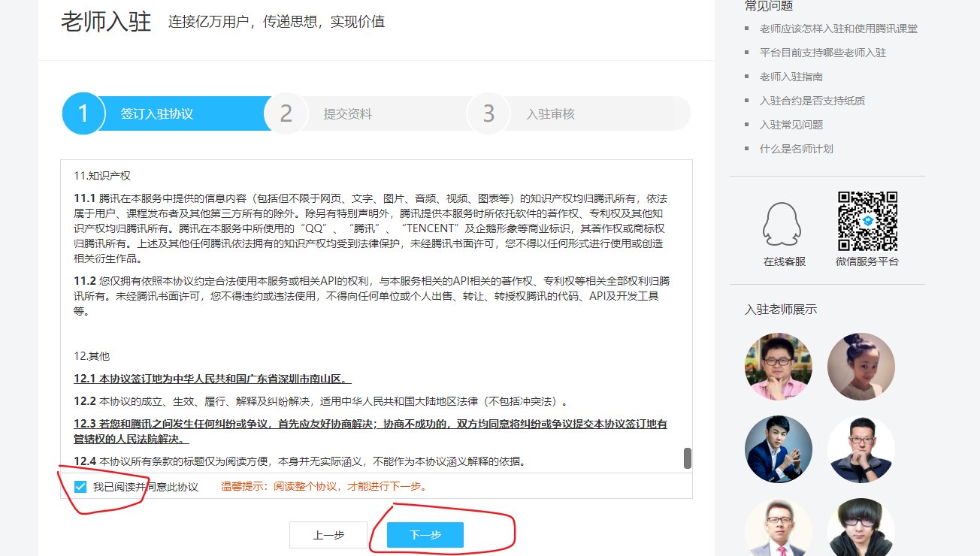Click the 12.其他 section heading
This screenshot has height=556, width=980.
point(92,355)
